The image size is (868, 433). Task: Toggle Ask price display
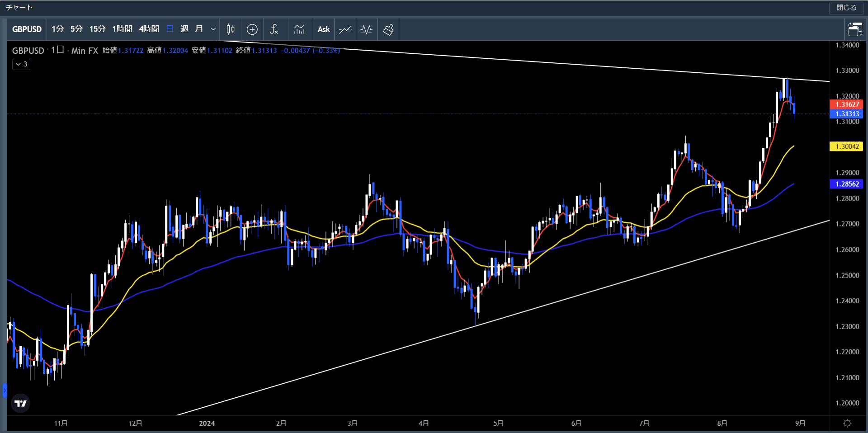pos(324,29)
